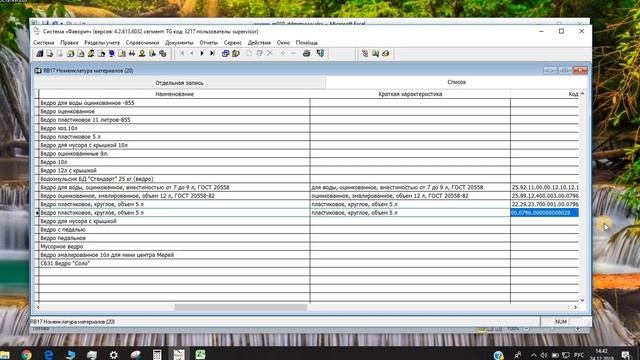Click the vertical scrollbar down arrow
The image size is (640, 360).
point(582,300)
